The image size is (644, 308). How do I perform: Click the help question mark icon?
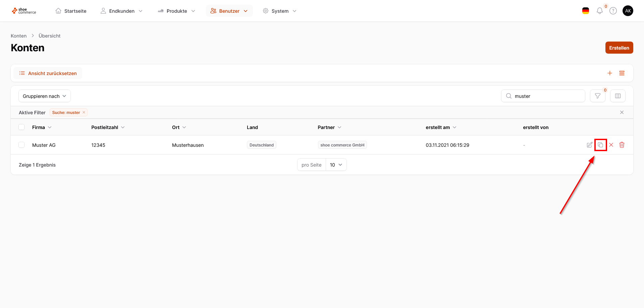(613, 11)
